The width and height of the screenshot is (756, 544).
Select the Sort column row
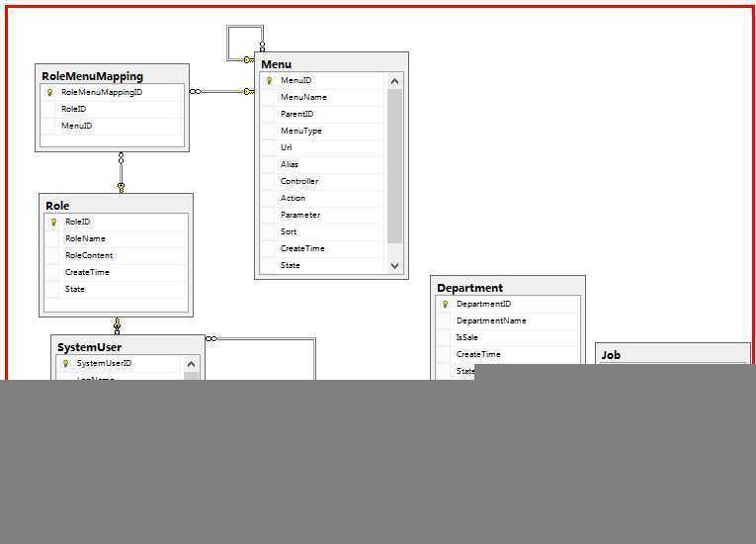322,232
